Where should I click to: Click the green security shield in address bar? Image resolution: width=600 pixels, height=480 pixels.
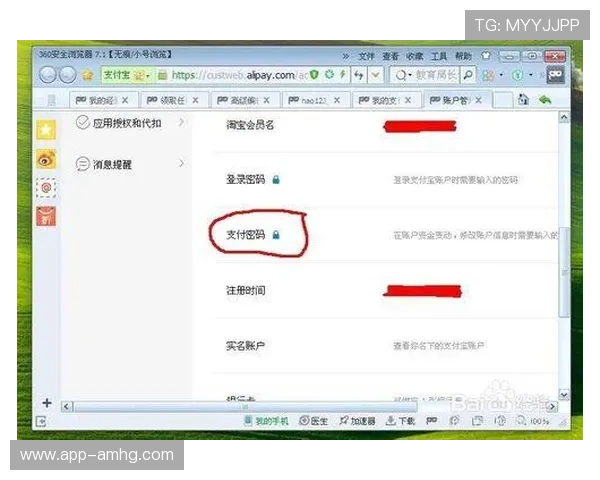click(x=314, y=75)
